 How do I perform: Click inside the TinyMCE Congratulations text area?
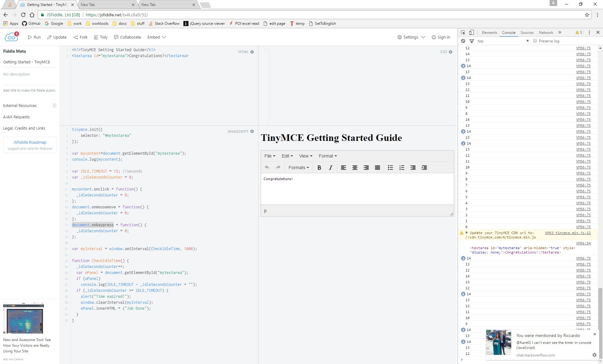click(x=357, y=189)
